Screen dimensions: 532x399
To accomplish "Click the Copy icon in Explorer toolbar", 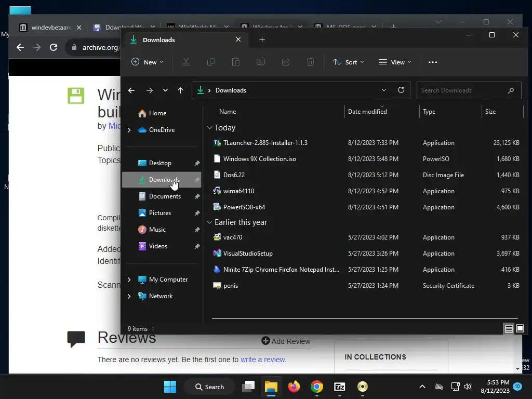I will pyautogui.click(x=211, y=62).
